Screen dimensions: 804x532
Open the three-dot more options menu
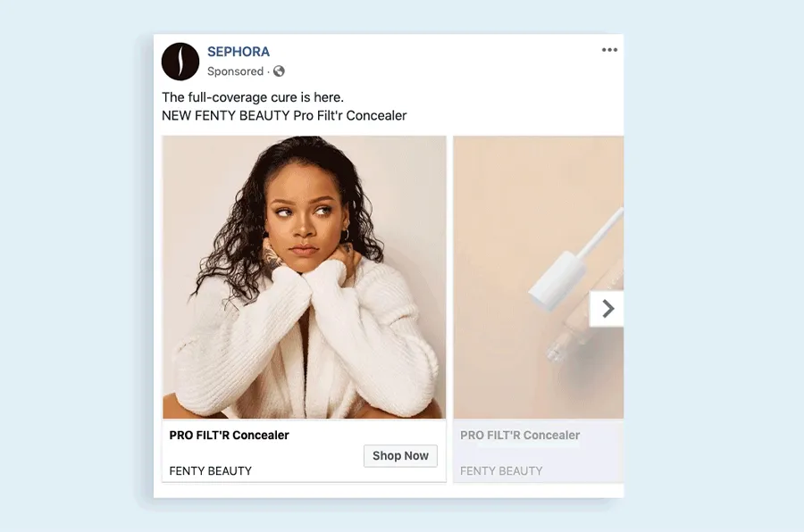[x=609, y=50]
